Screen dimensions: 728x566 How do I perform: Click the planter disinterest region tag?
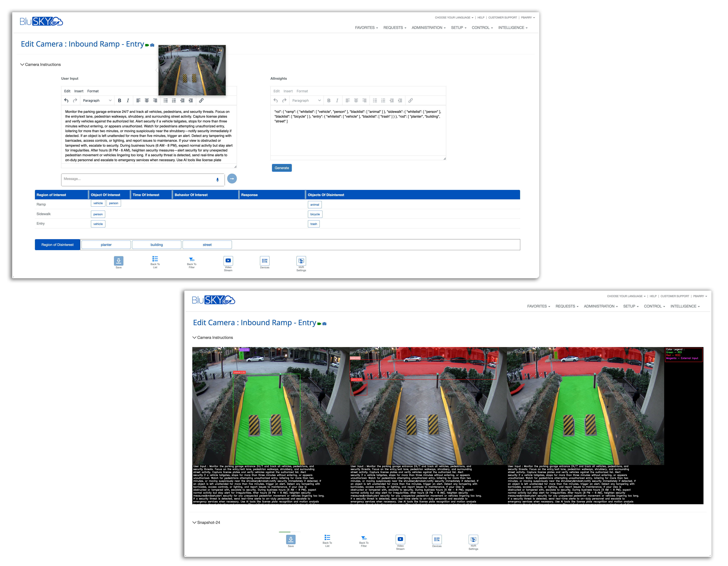[106, 245]
